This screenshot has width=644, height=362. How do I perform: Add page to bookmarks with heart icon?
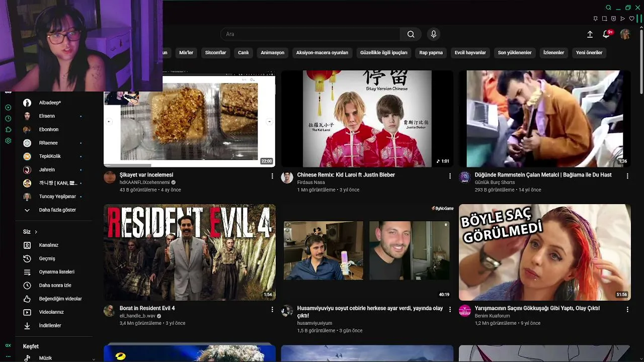click(x=631, y=19)
